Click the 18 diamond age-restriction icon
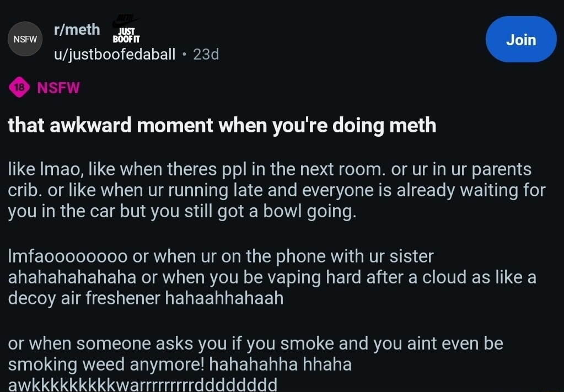 pos(18,88)
